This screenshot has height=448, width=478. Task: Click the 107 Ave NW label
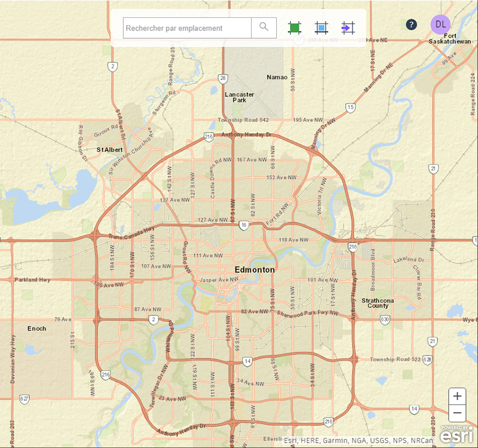click(x=156, y=266)
